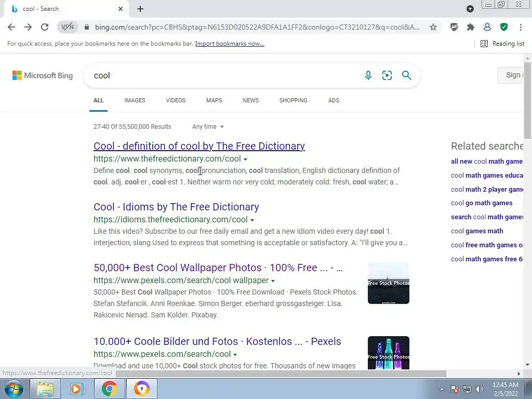Close the 'cool - Search' tab
Screen dimensions: 532x399
[121, 9]
